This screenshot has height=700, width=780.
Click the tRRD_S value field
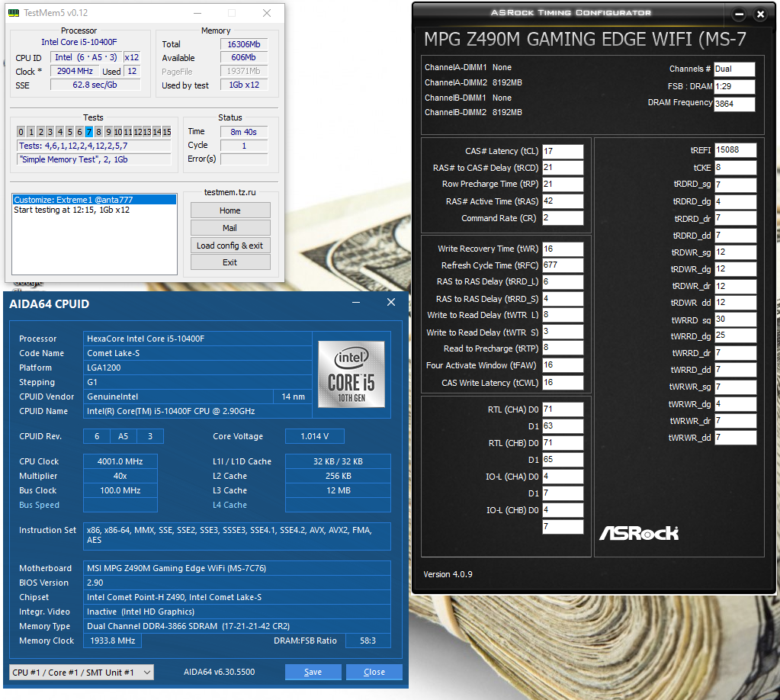pos(563,298)
